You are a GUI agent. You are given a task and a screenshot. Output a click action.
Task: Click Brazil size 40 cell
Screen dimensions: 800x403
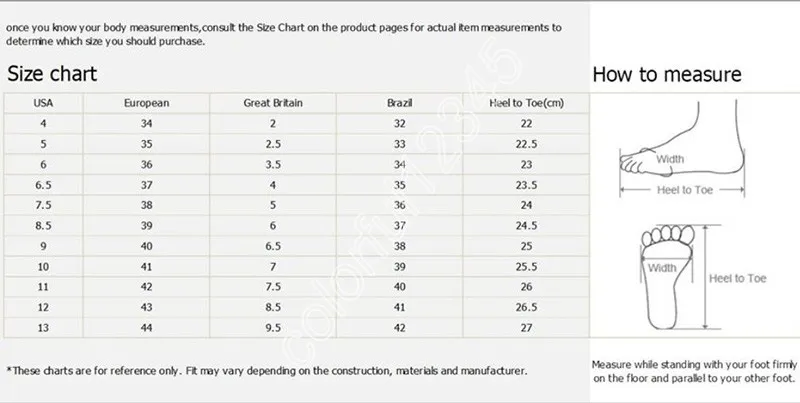point(399,287)
